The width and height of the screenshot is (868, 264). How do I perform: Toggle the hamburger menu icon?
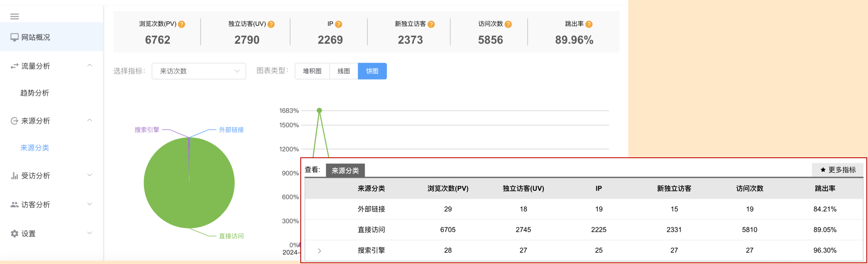[14, 16]
